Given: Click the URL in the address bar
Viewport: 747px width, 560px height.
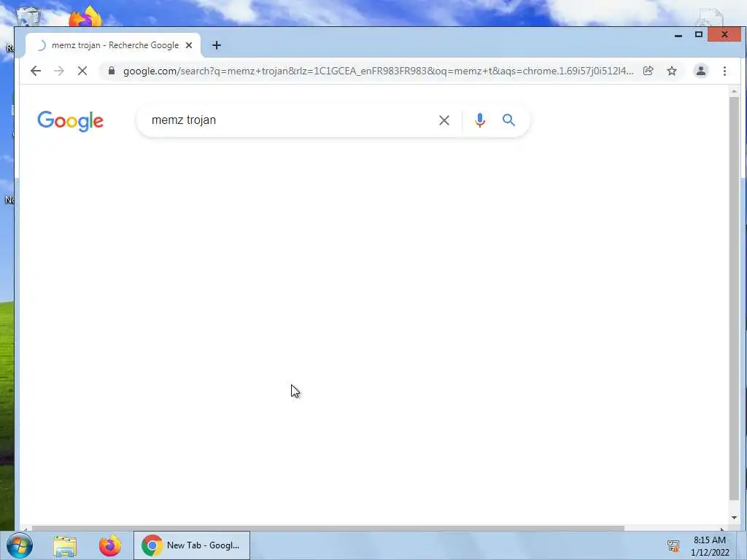Looking at the screenshot, I should click(379, 71).
